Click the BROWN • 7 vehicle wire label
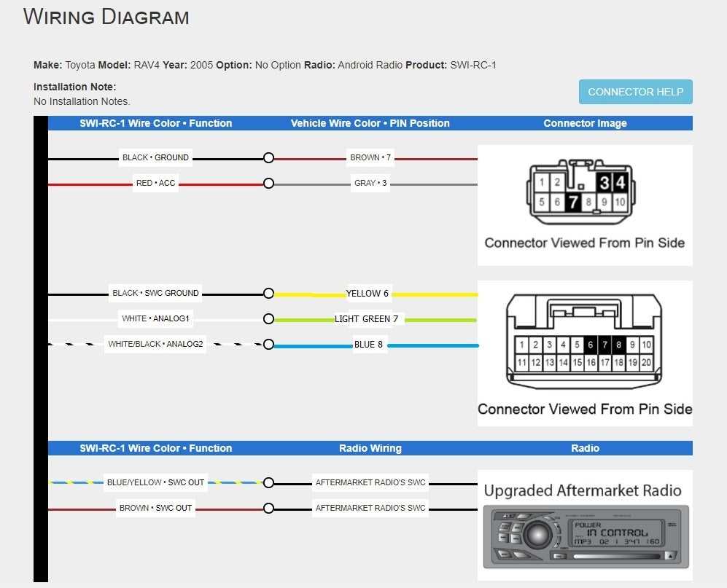The height and width of the screenshot is (588, 727). [x=370, y=157]
